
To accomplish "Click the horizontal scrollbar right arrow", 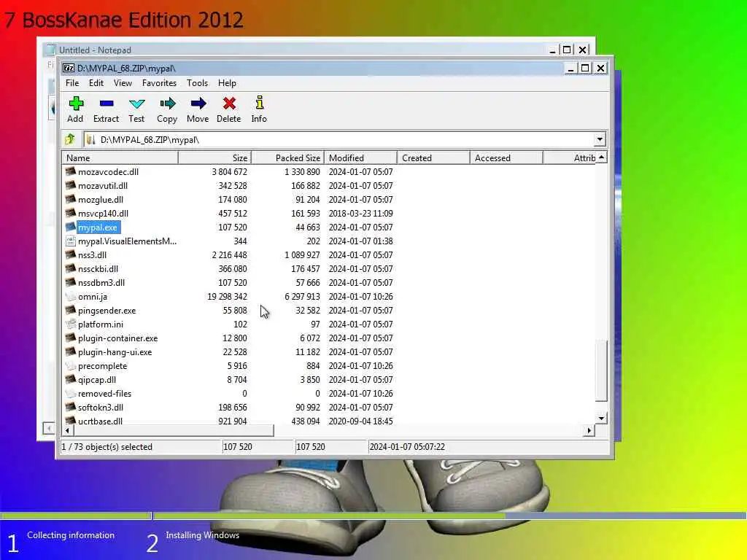I will coord(589,430).
